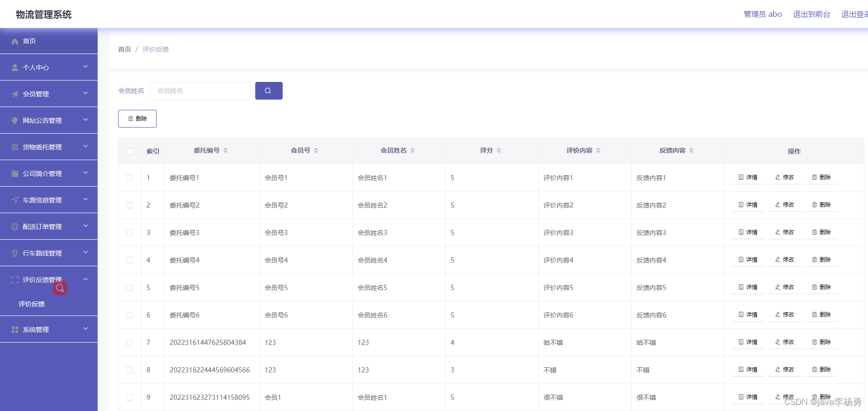The image size is (868, 411).
Task: Click 管理员 abo in the top bar
Action: pos(763,14)
